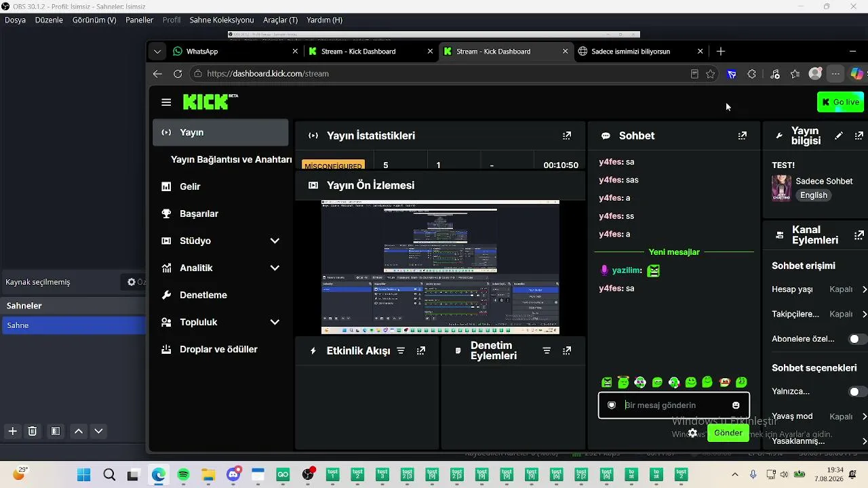Image resolution: width=868 pixels, height=488 pixels.
Task: Reload the page in the browser
Action: 178,74
